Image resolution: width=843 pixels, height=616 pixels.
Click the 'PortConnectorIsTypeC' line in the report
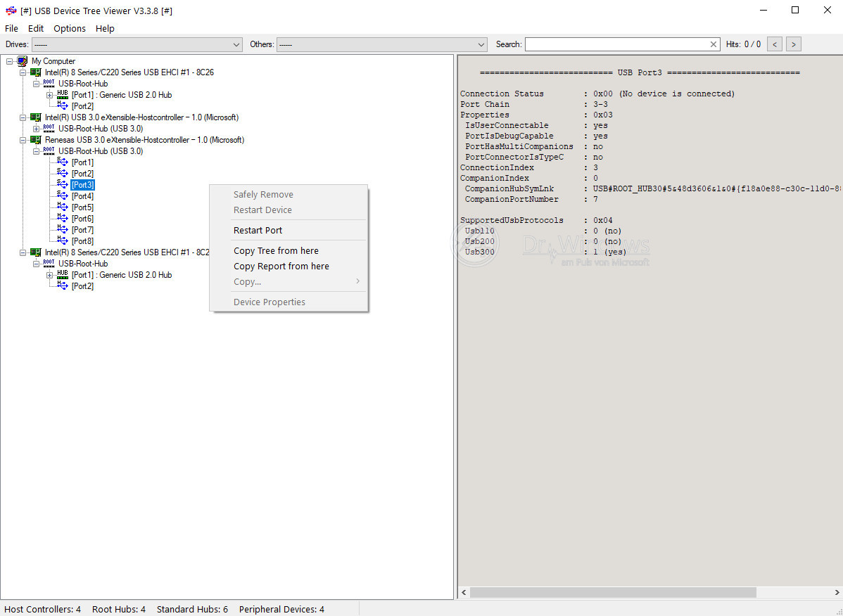coord(534,157)
